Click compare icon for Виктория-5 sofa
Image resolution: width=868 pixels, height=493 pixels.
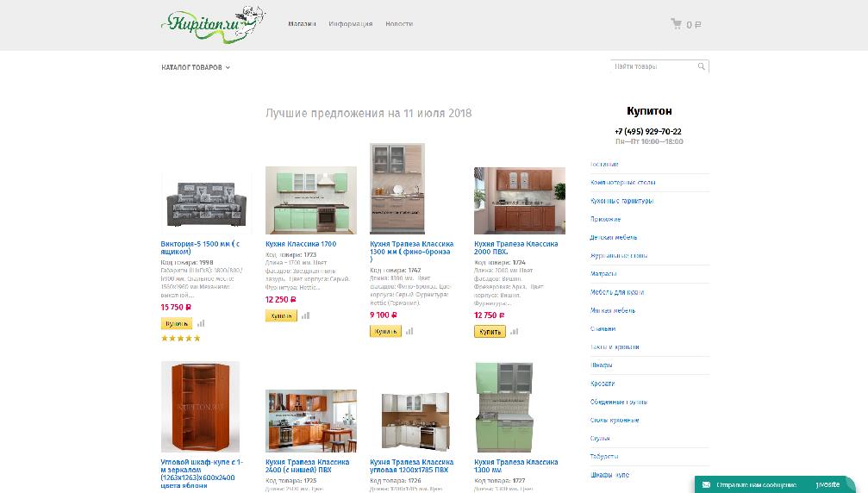(x=201, y=324)
